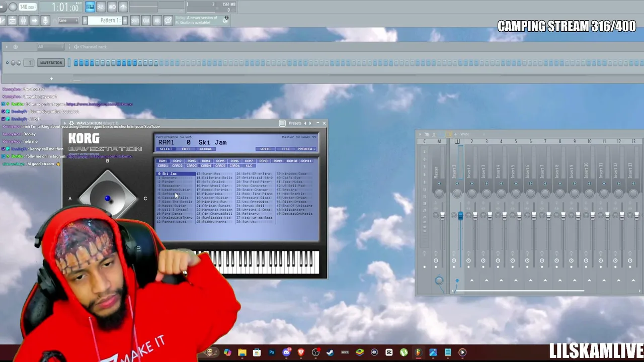Open Discord from the taskbar
This screenshot has height=362, width=644.
coord(286,352)
